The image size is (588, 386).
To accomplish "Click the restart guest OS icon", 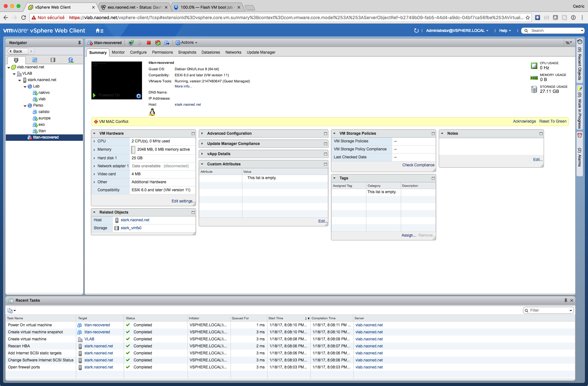I will pos(158,43).
